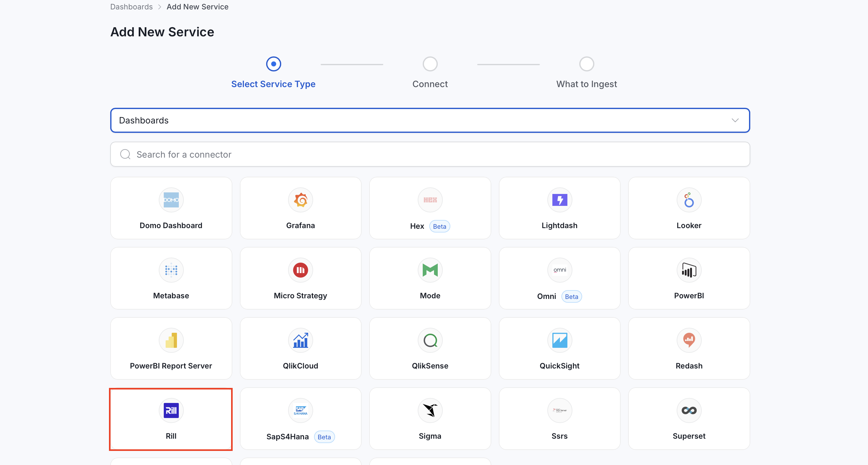The width and height of the screenshot is (868, 465).
Task: Choose the Redash speech bubble icon
Action: coord(689,340)
